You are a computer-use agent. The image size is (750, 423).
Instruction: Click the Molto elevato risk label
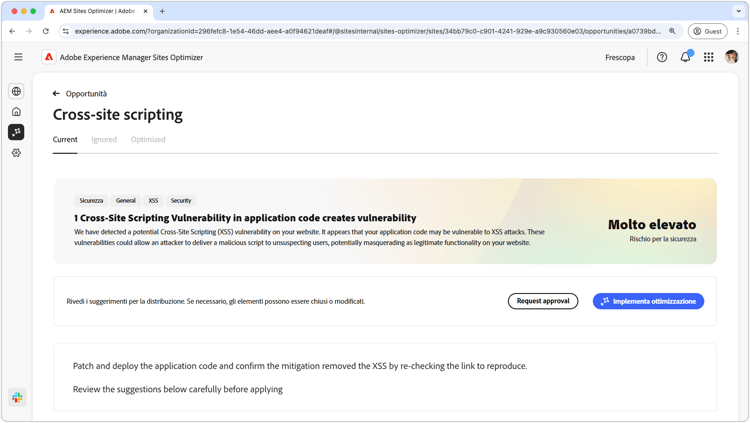coord(652,224)
